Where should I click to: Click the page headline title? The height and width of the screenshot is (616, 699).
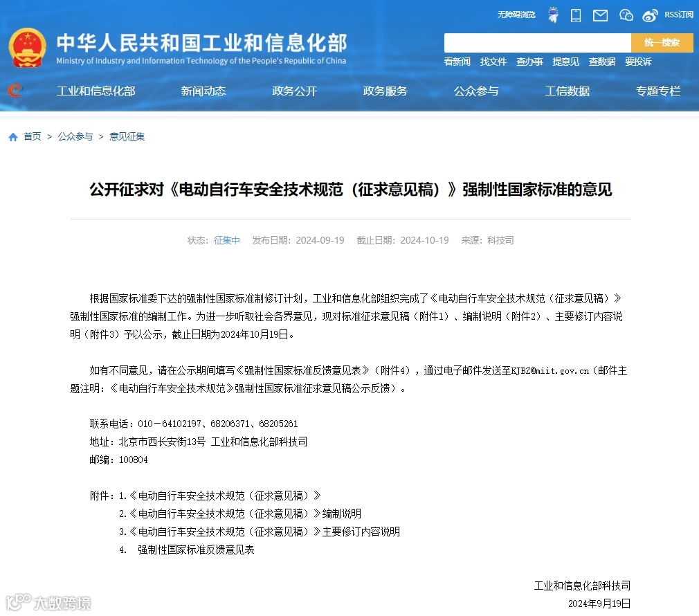[x=350, y=190]
